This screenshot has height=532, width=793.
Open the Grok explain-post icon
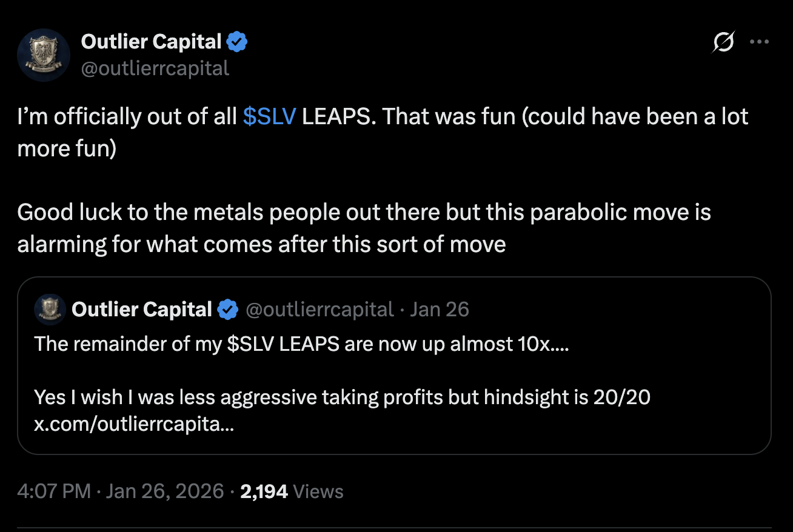tap(724, 43)
